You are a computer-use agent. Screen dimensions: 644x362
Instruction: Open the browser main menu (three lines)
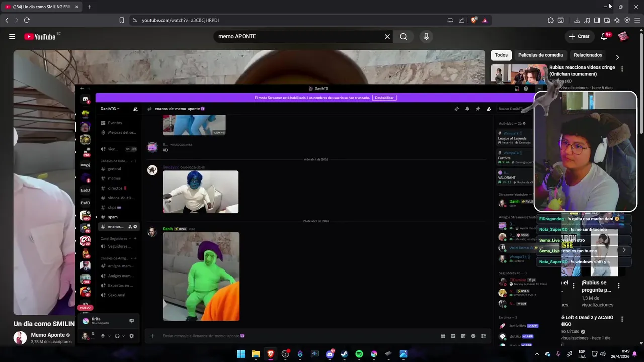(x=637, y=20)
